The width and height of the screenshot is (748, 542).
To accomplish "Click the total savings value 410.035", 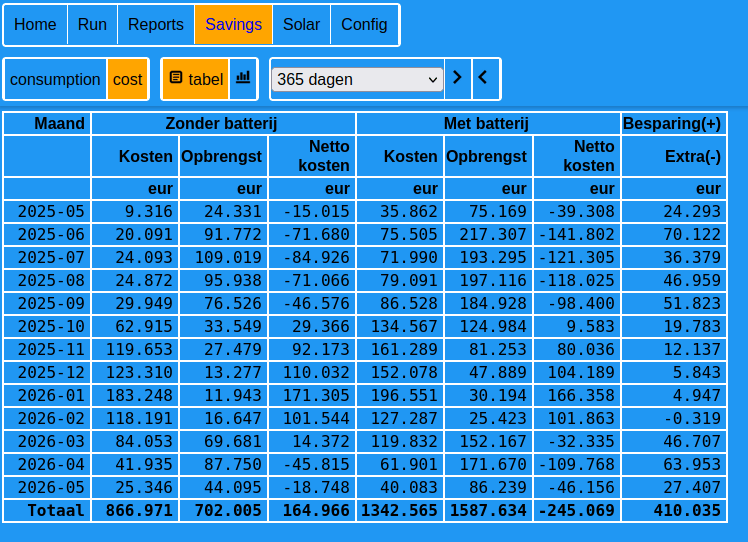I will tap(674, 510).
